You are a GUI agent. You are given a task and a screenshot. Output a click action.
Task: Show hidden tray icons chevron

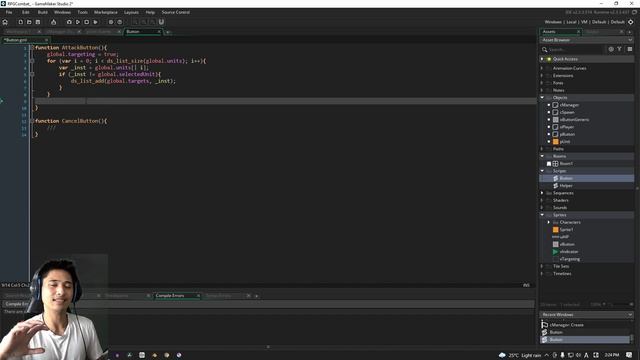click(x=547, y=355)
